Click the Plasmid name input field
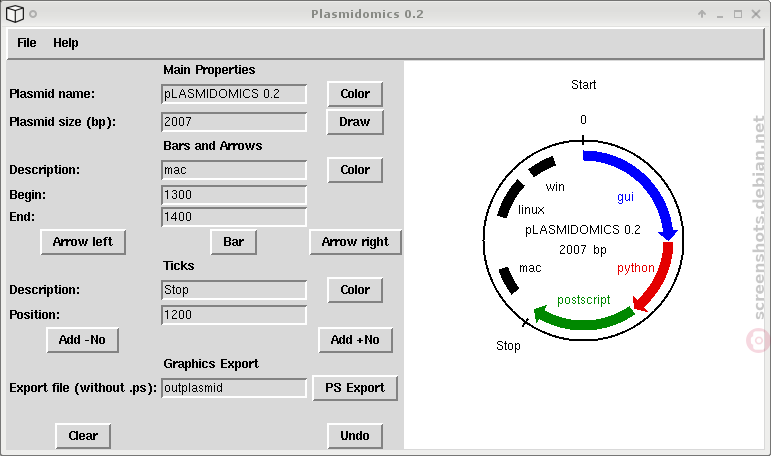The image size is (771, 456). [x=234, y=94]
